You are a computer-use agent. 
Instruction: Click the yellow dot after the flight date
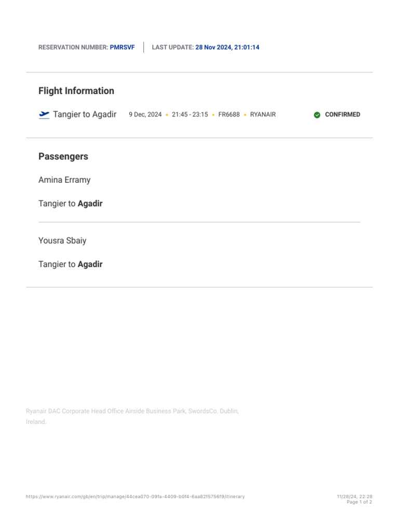click(x=167, y=115)
